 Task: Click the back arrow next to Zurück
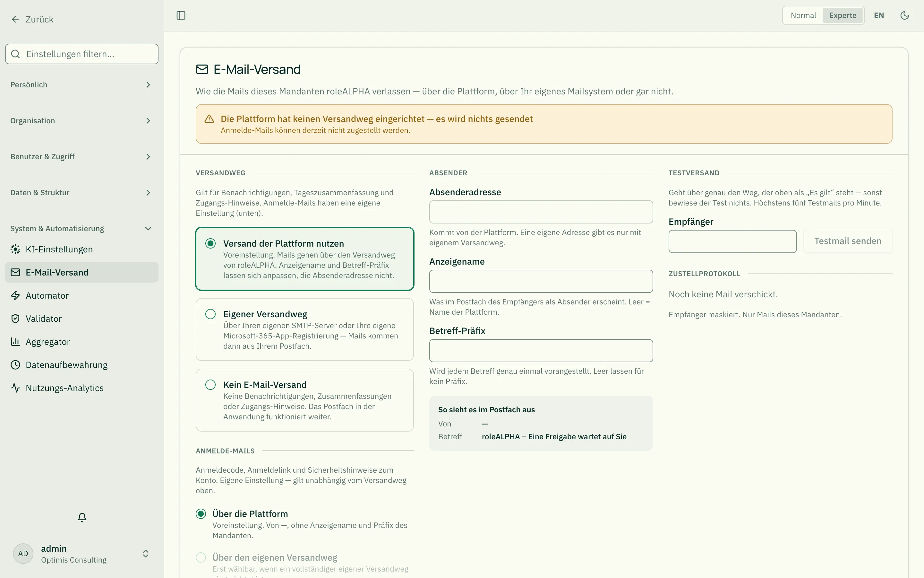[x=15, y=19]
